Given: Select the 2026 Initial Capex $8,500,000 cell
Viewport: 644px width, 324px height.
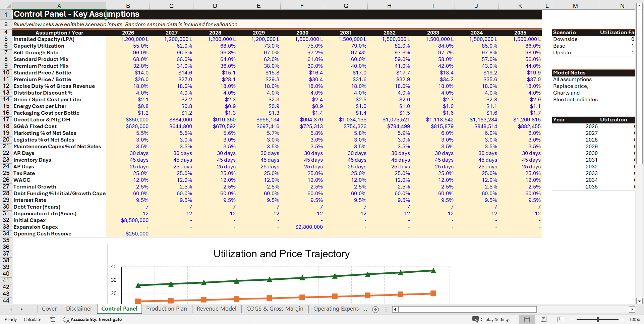Looking at the screenshot, I should coord(128,220).
